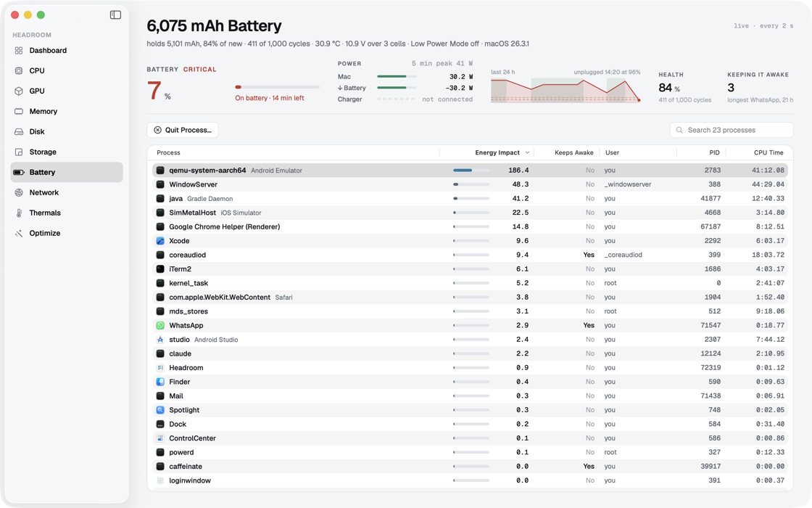The height and width of the screenshot is (508, 812).
Task: Click the Android Studio icon beside studio
Action: (x=160, y=340)
